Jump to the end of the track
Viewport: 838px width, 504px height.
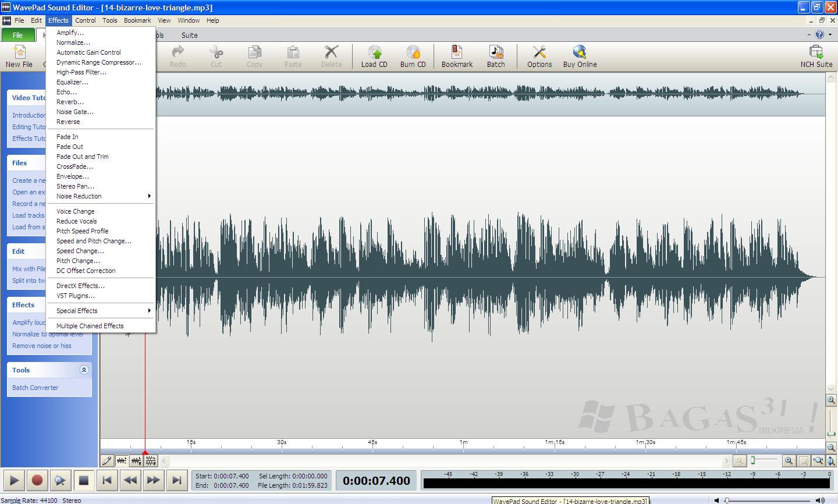click(176, 481)
